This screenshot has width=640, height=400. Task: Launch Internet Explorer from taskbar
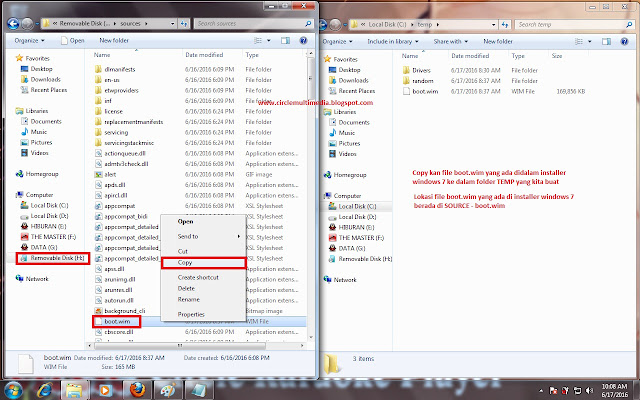(44, 390)
